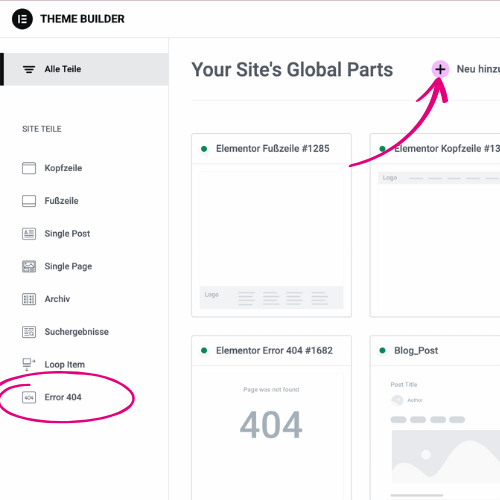
Task: Select the Alle Teile menu item
Action: 84,69
